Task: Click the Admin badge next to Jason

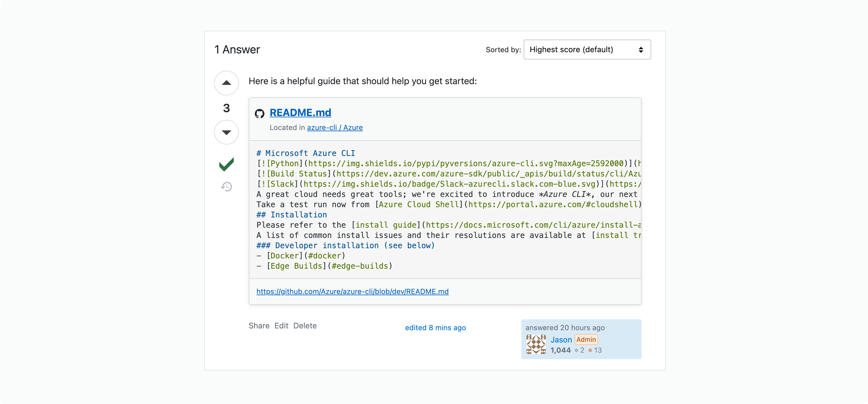Action: point(586,340)
